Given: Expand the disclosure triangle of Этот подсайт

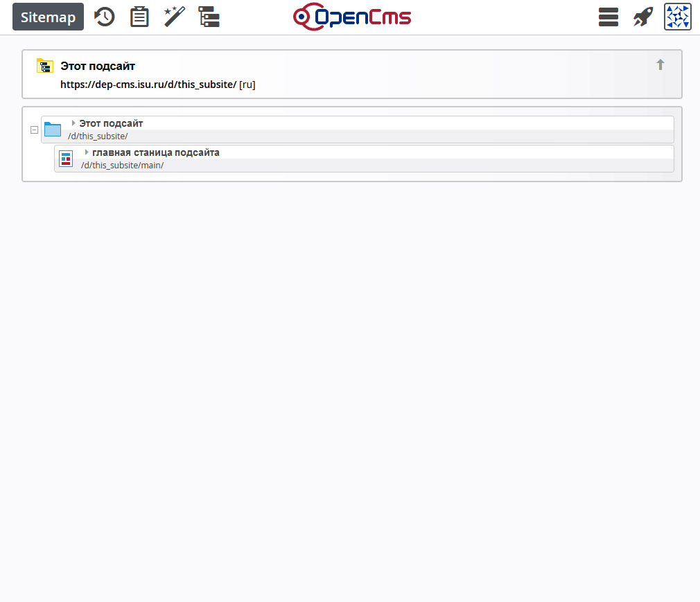Looking at the screenshot, I should (x=73, y=123).
